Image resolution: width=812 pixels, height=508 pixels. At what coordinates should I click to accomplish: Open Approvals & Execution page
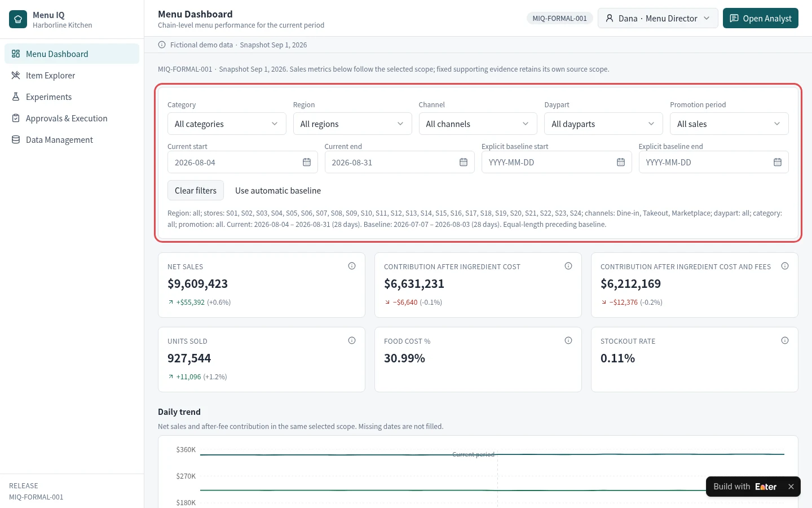(72, 118)
